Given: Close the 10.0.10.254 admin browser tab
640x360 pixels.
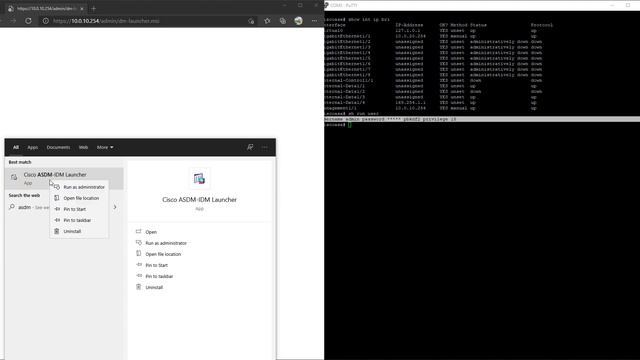Looking at the screenshot, I should click(82, 9).
